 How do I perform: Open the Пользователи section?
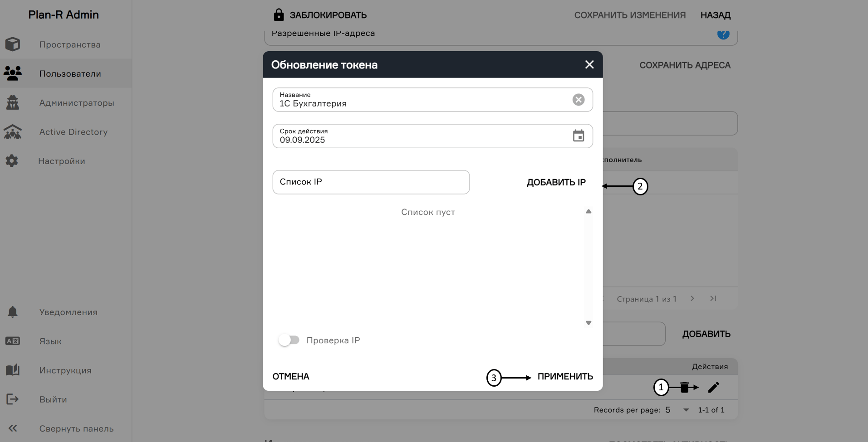pyautogui.click(x=70, y=73)
